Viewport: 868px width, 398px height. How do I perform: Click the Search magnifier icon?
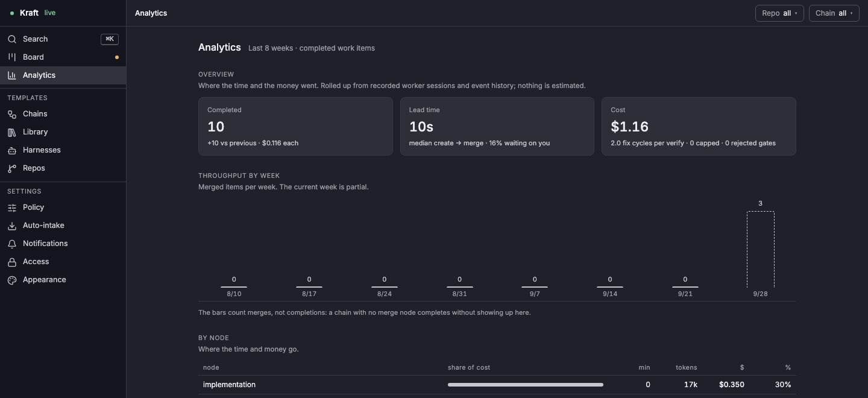point(12,39)
